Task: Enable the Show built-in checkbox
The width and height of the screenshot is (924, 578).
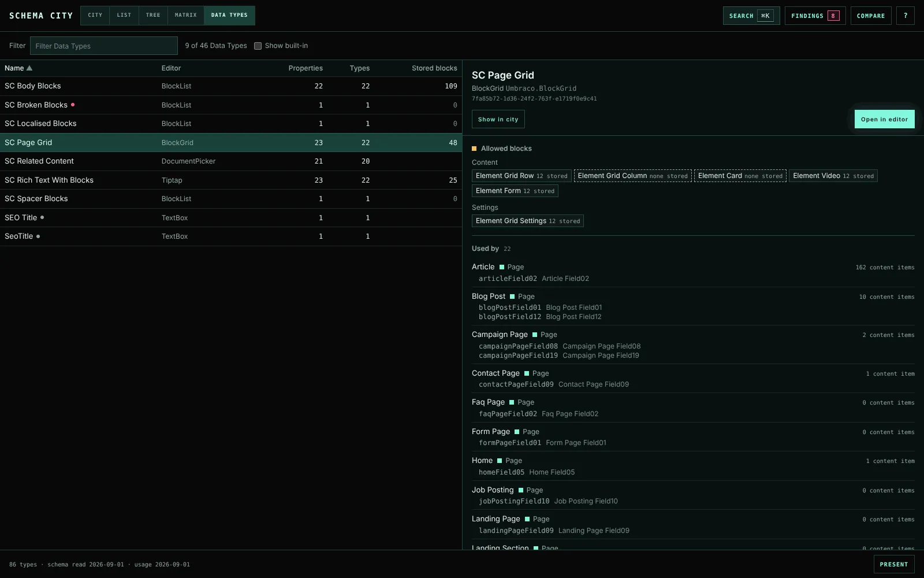Action: pos(258,46)
